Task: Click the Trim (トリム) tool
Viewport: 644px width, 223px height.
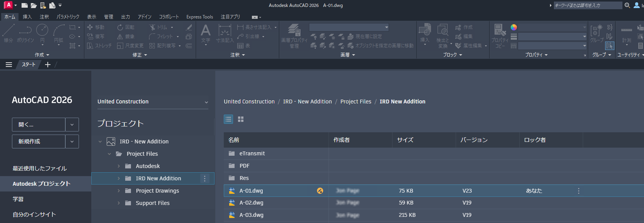Action: coord(158,27)
